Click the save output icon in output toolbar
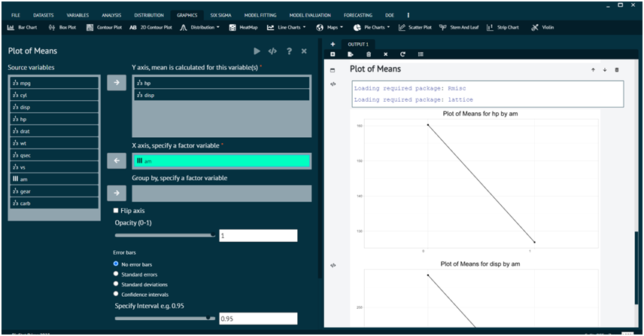The width and height of the screenshot is (644, 336). (x=351, y=54)
